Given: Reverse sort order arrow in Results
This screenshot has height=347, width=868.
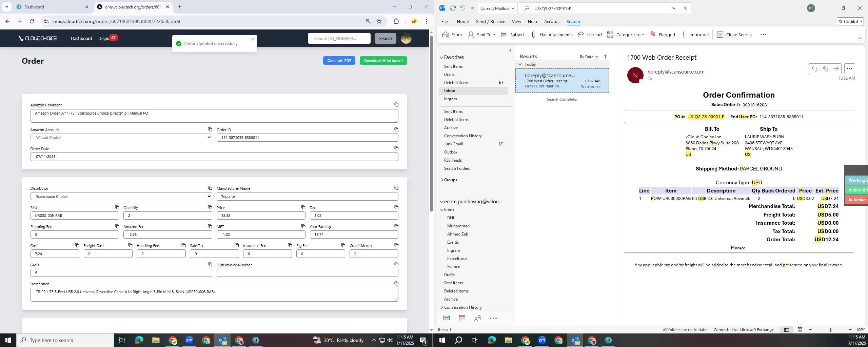Looking at the screenshot, I should [605, 57].
